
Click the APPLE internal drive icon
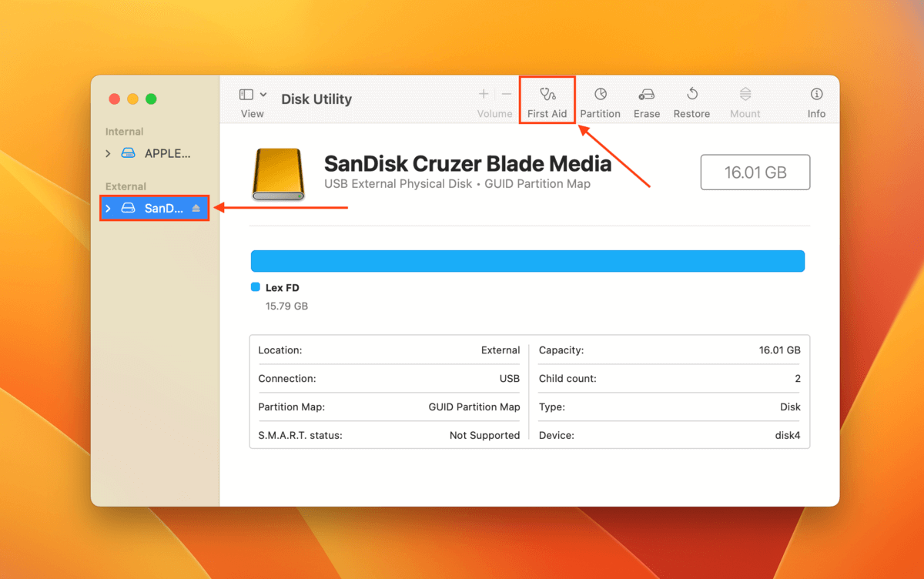pos(128,153)
